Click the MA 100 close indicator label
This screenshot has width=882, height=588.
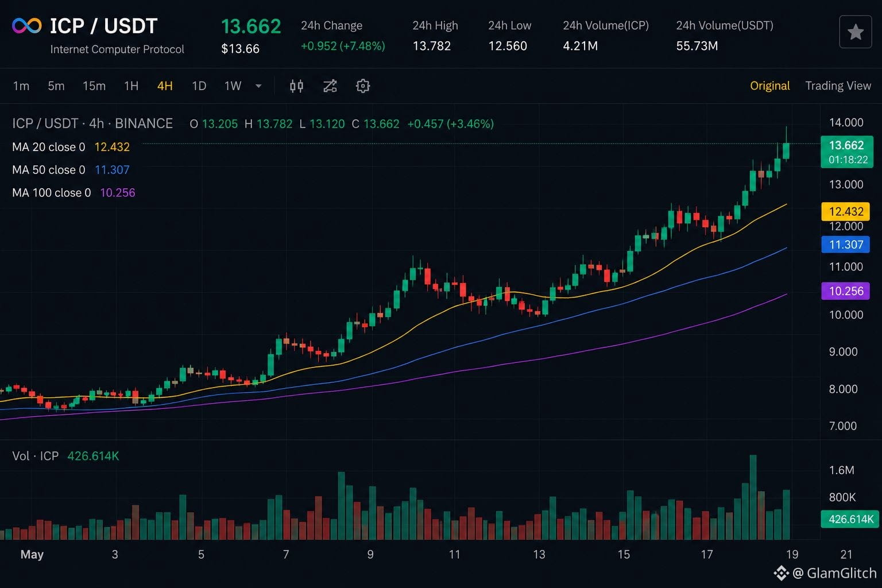tap(52, 193)
